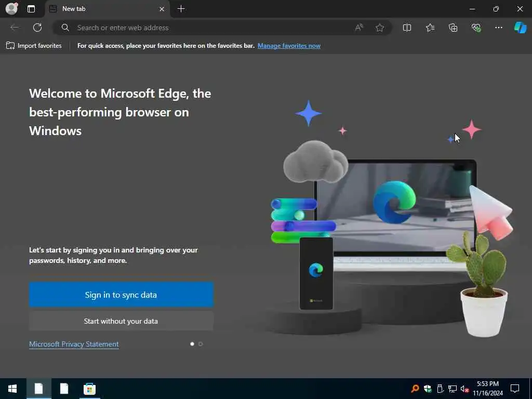Select the first page indicator dot
Screen dimensions: 532x399
(x=192, y=344)
